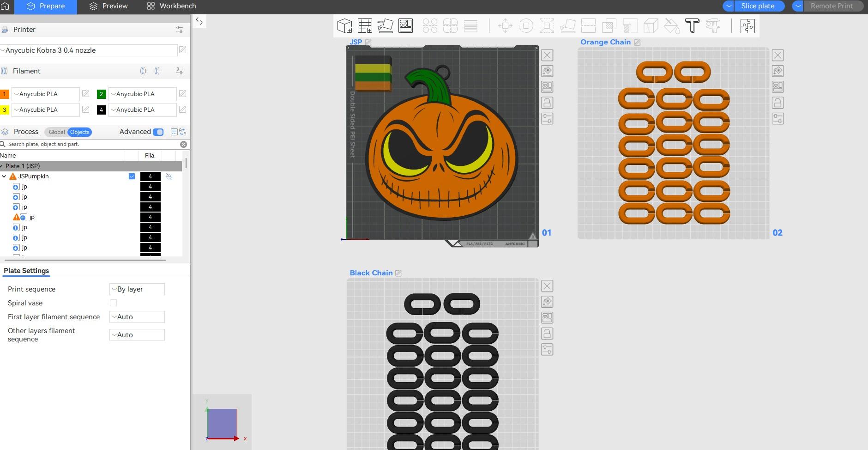The image size is (868, 450).
Task: Select the Rotate tool
Action: click(x=526, y=26)
